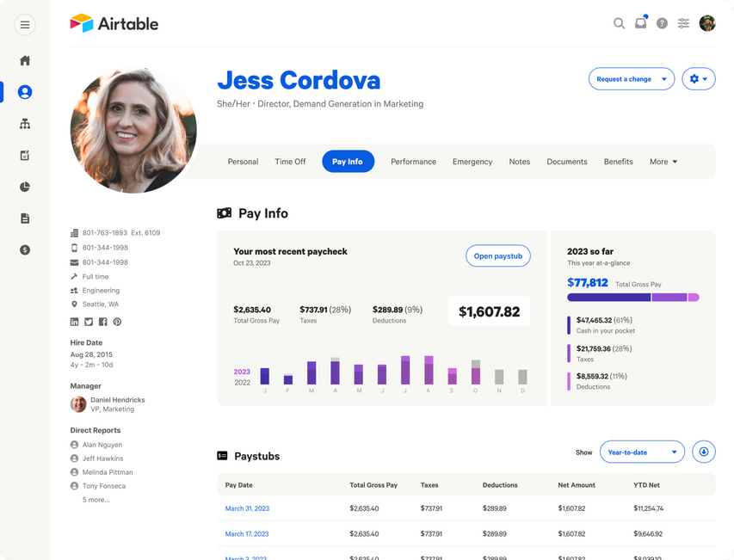
Task: Open the org chart sidebar icon
Action: pyautogui.click(x=25, y=124)
